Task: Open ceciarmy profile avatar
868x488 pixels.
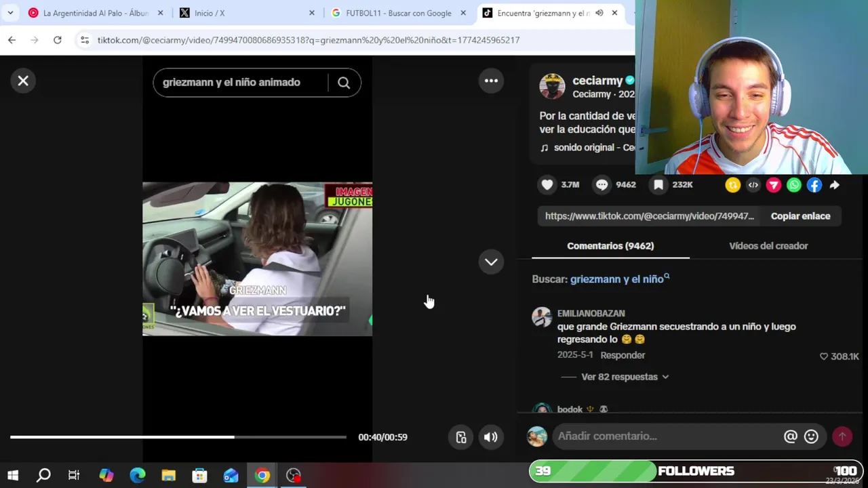Action: 552,87
